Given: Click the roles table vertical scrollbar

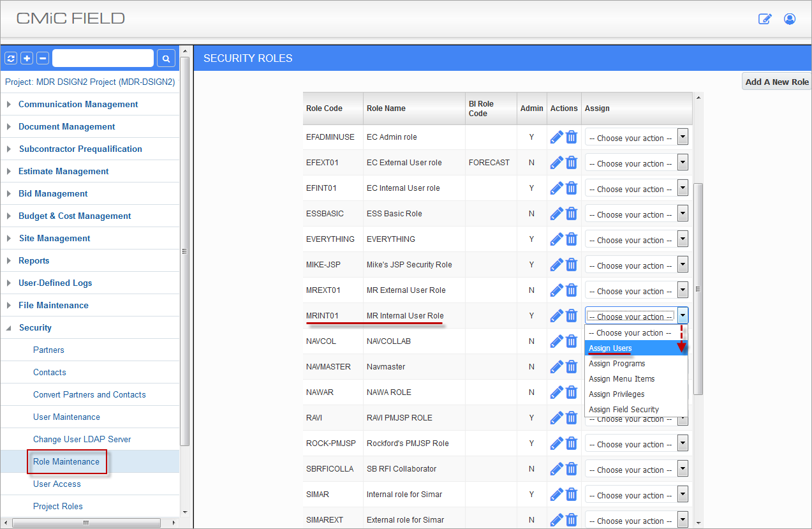Looking at the screenshot, I should (x=698, y=288).
